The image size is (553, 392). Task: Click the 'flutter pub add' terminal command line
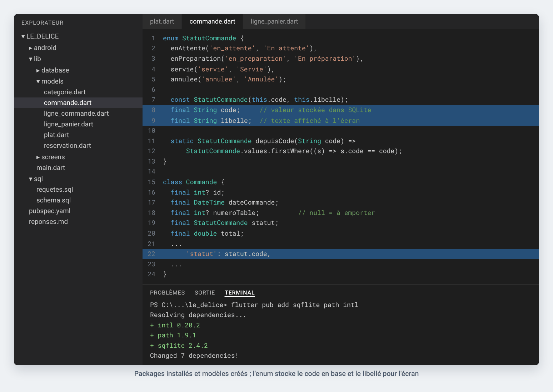(x=254, y=305)
